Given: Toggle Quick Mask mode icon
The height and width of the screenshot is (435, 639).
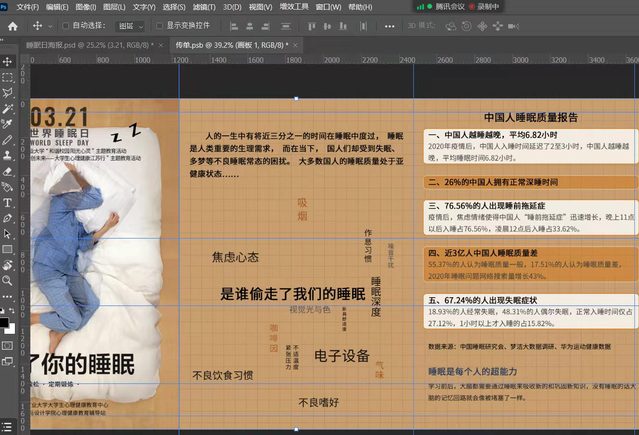Looking at the screenshot, I should 7,347.
